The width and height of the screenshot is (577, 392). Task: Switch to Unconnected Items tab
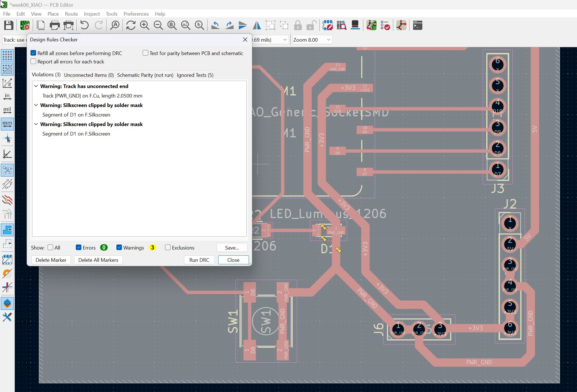click(x=89, y=75)
